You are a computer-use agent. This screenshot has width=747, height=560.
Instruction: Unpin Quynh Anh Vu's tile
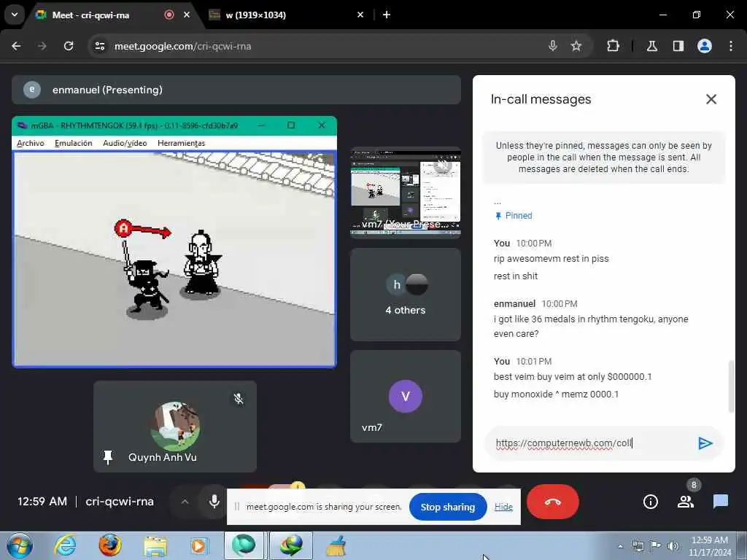(x=108, y=457)
